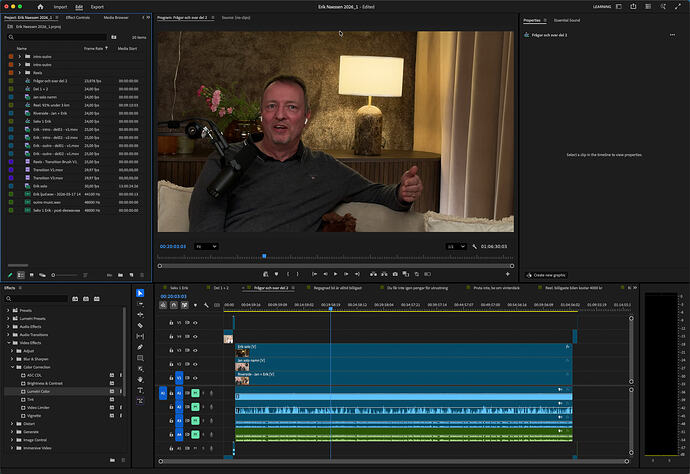Click the Program monitor blue timecode

pos(173,246)
